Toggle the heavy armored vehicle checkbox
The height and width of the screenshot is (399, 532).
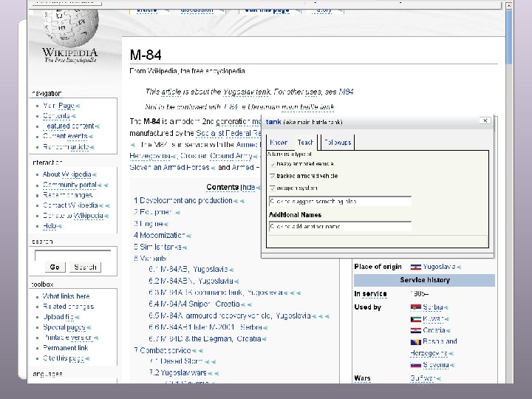[273, 165]
